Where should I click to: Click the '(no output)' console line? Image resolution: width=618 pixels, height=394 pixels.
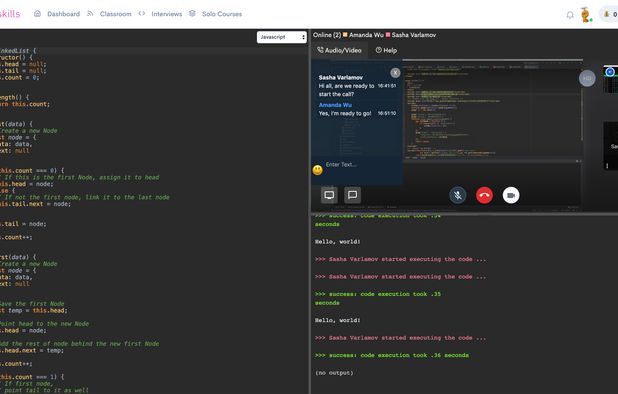coord(334,372)
